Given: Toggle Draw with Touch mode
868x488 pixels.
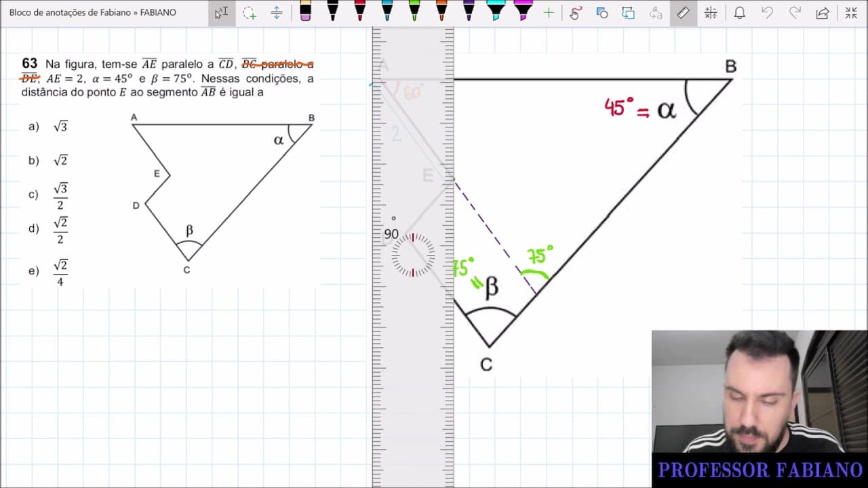Looking at the screenshot, I should (x=575, y=13).
